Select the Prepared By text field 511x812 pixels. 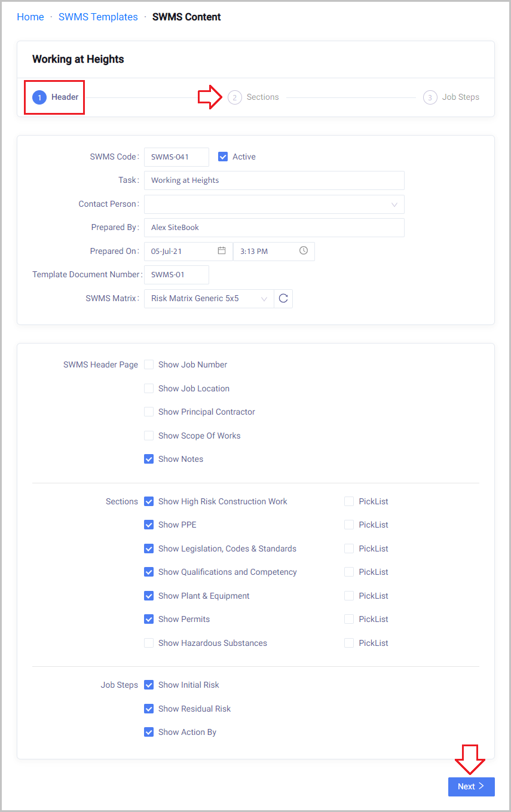click(x=274, y=228)
